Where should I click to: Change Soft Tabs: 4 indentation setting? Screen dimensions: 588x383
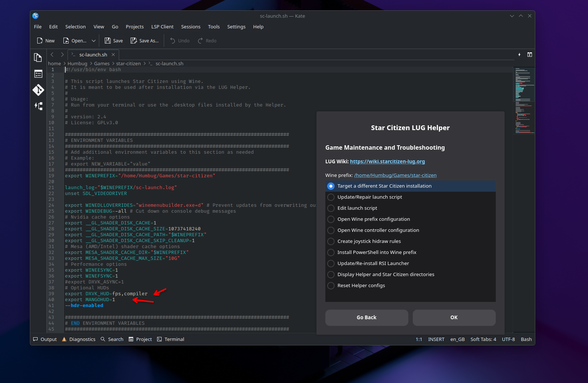click(x=483, y=339)
